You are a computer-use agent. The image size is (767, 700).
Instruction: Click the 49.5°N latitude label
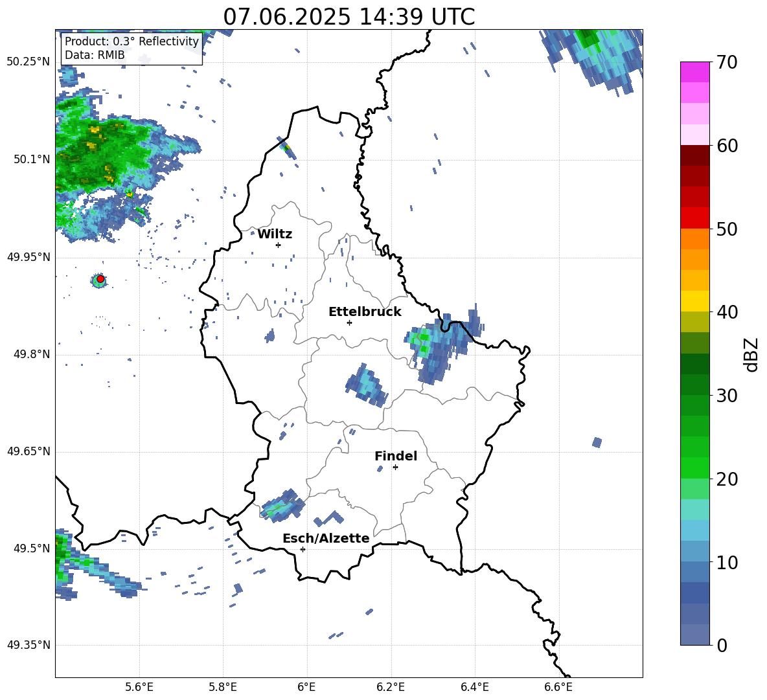(x=32, y=548)
